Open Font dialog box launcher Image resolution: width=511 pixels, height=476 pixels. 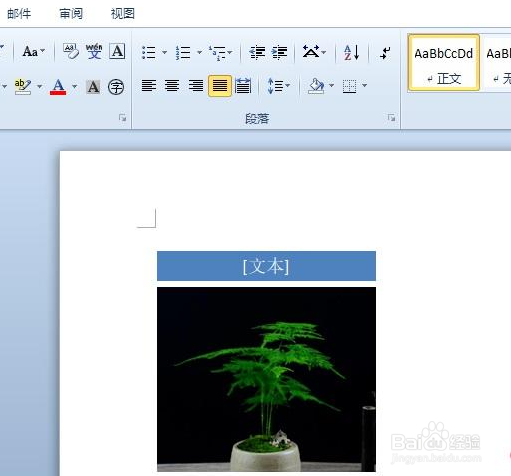pyautogui.click(x=122, y=117)
